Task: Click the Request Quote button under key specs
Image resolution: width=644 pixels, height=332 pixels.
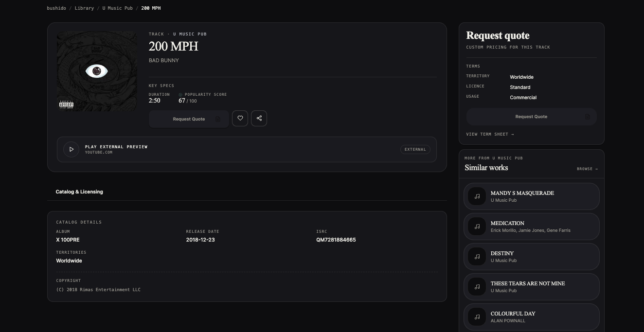Action: tap(189, 119)
